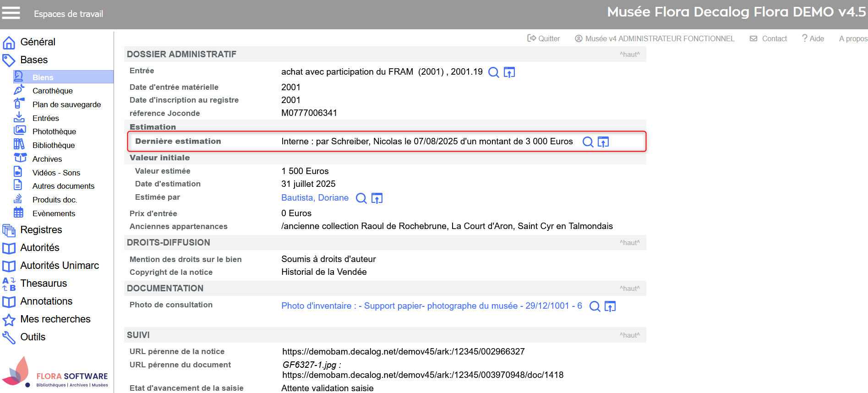Select Bibliothèque in the Bases menu

[53, 145]
